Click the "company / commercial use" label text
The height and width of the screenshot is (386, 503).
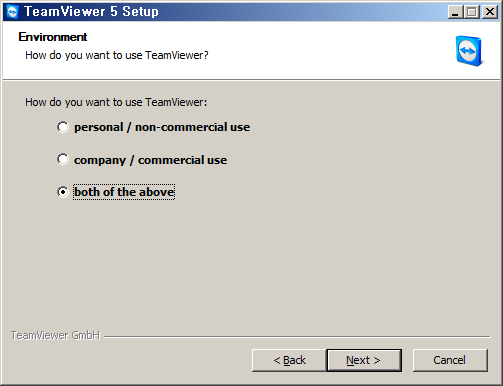tap(150, 160)
